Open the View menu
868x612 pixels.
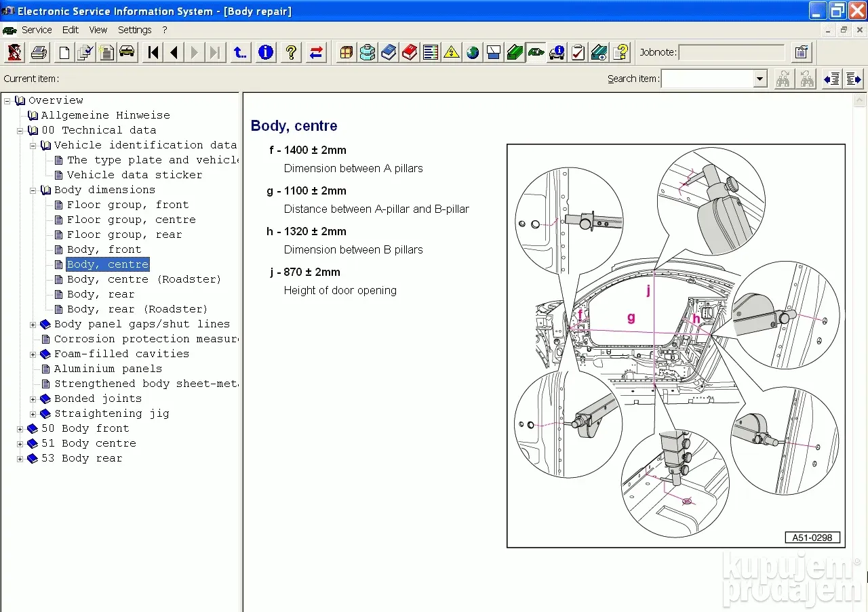[x=98, y=30]
